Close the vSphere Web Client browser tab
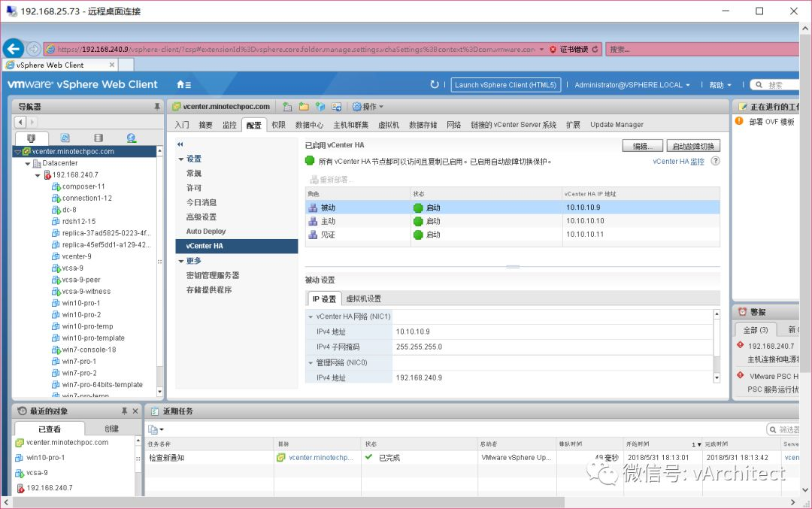Image resolution: width=812 pixels, height=509 pixels. coord(112,65)
